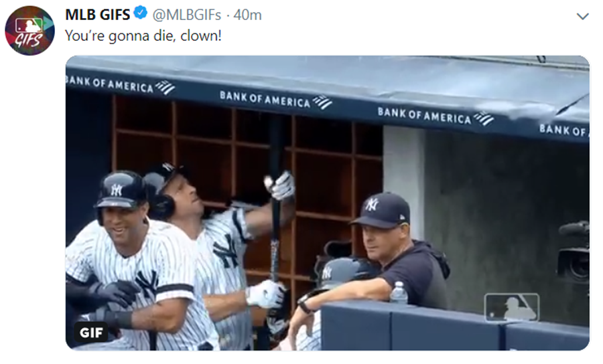603x364 pixels.
Task: Click the NY logo on the batting helmet
Action: 116,189
